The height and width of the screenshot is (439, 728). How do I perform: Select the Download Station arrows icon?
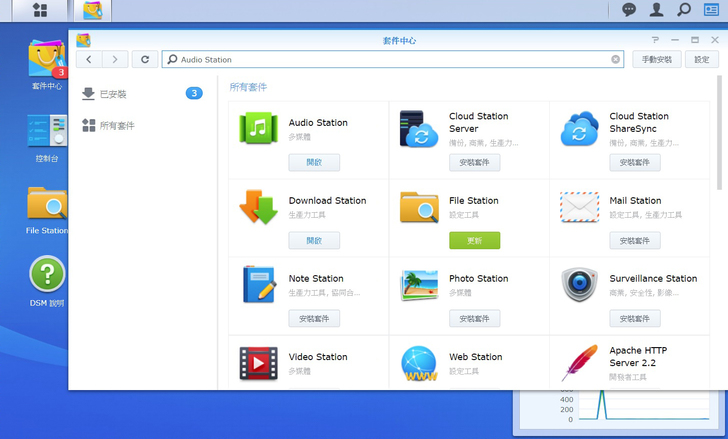259,207
